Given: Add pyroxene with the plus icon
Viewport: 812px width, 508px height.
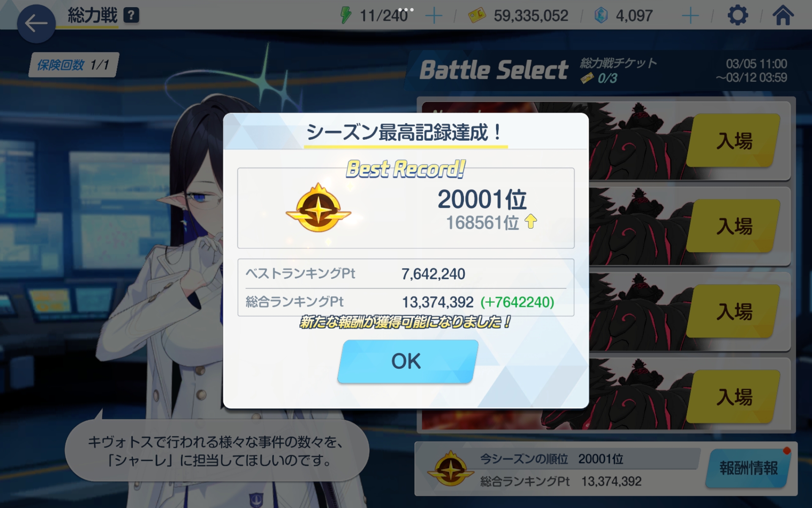Looking at the screenshot, I should [x=690, y=16].
